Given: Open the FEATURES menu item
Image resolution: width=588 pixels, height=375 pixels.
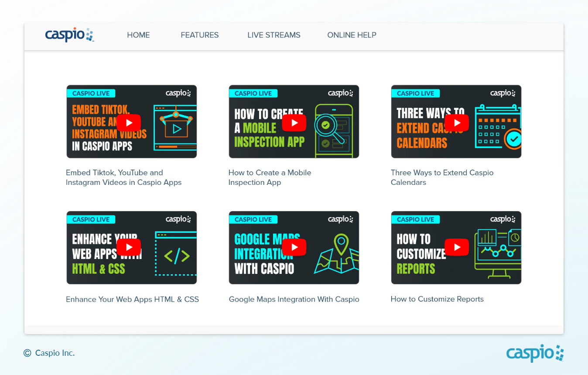Looking at the screenshot, I should (x=200, y=35).
